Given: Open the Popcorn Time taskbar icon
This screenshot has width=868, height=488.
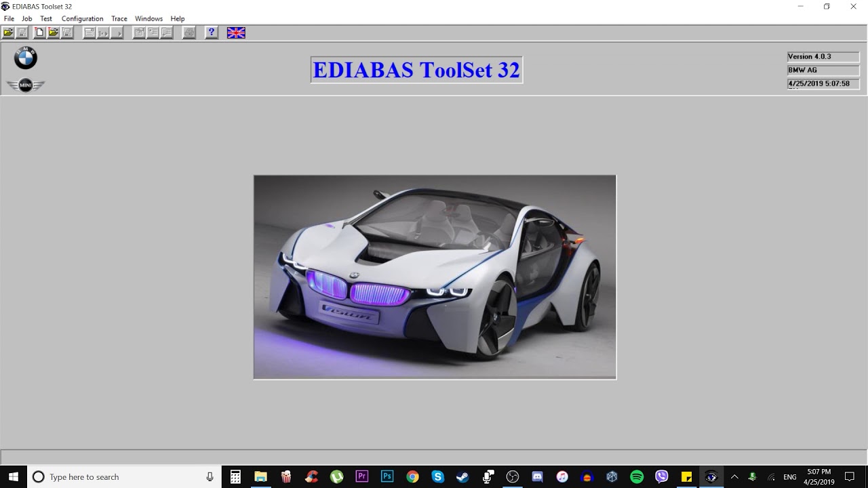Looking at the screenshot, I should click(285, 477).
